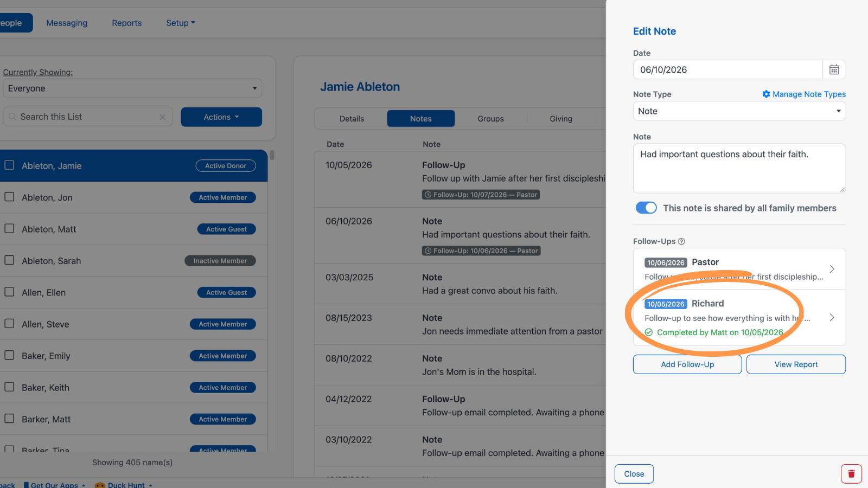Click the people list scrollbar
This screenshot has height=488, width=868.
272,155
